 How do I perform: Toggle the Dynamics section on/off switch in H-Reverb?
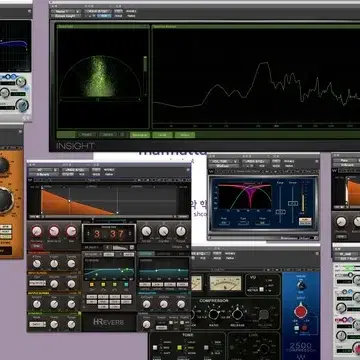click(x=79, y=313)
